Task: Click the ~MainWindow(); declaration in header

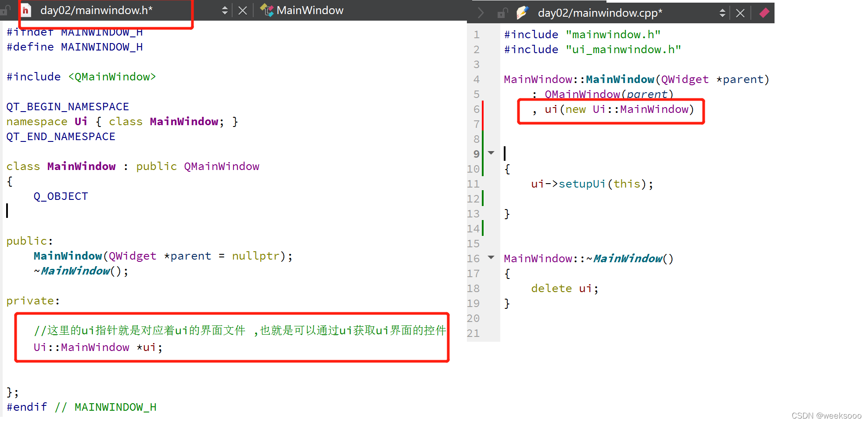Action: coord(81,271)
